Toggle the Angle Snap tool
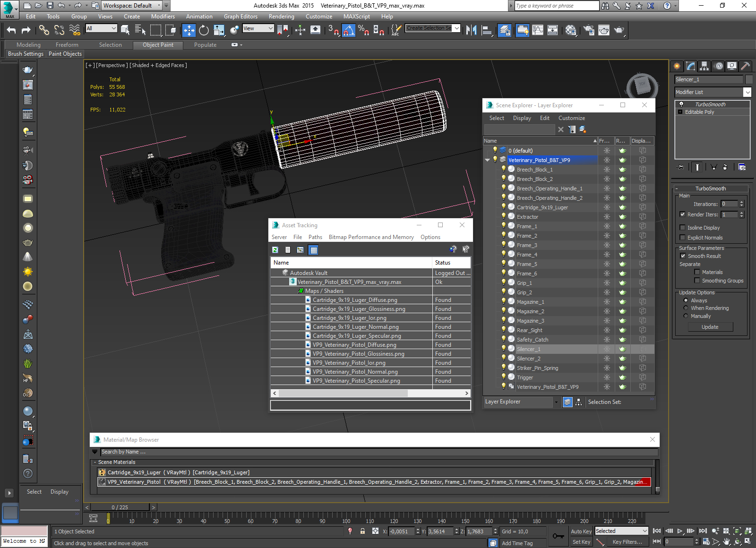 (348, 30)
